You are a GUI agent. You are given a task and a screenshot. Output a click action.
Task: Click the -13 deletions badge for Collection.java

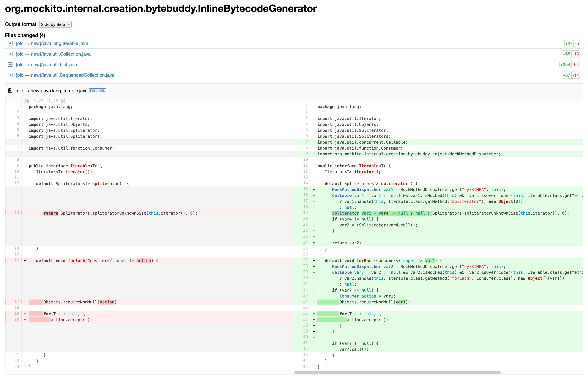tap(576, 54)
